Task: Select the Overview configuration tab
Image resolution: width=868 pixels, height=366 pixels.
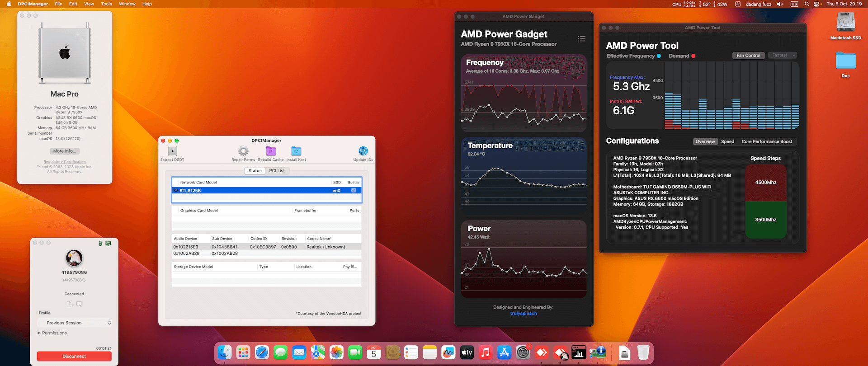Action: 705,141
